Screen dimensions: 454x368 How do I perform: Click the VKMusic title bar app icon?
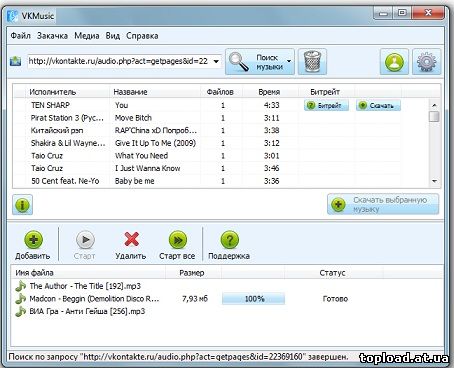[x=13, y=16]
